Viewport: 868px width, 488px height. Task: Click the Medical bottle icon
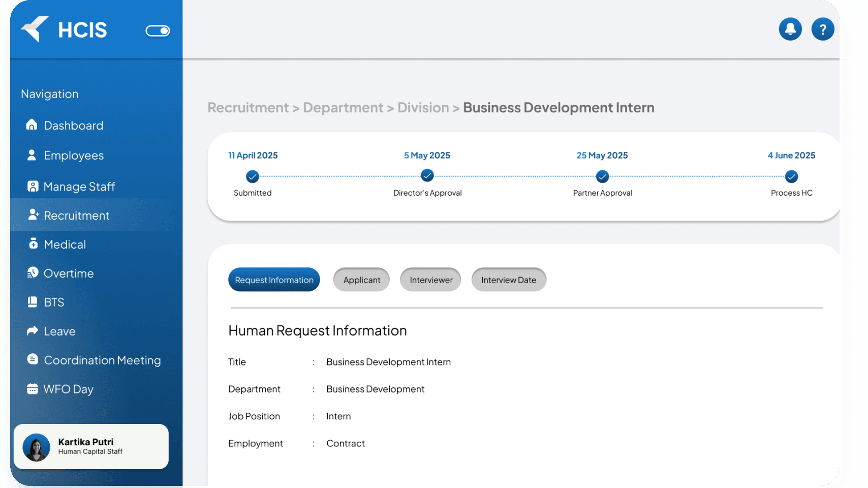tap(33, 244)
